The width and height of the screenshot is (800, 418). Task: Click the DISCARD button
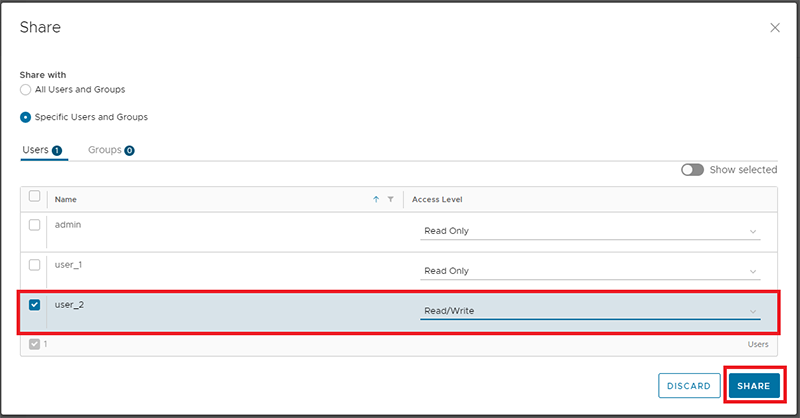click(x=689, y=386)
